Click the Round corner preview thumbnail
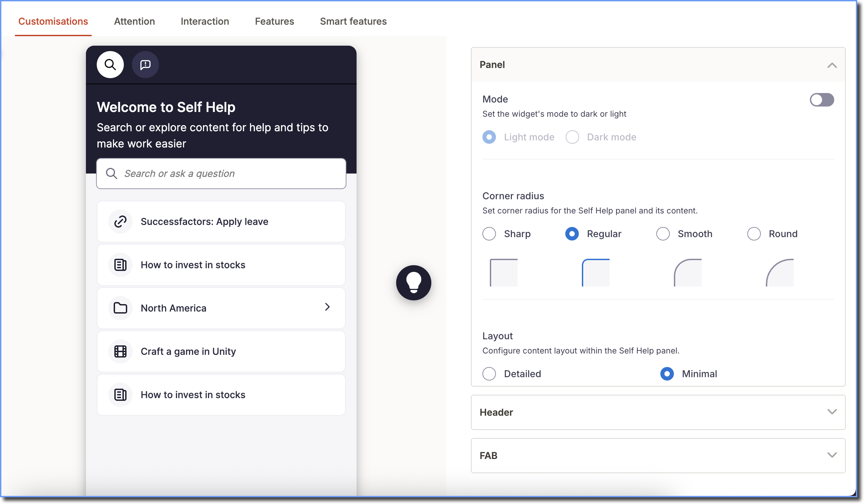 pos(780,273)
